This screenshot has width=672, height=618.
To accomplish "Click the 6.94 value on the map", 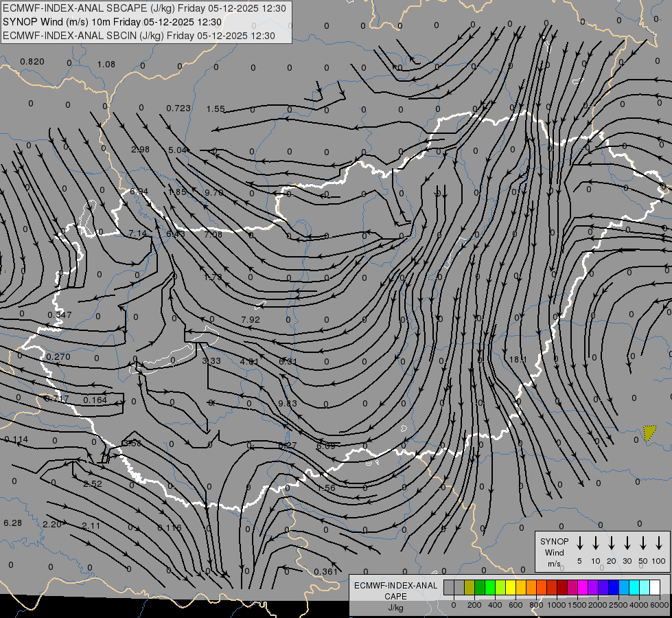I will coord(139,192).
